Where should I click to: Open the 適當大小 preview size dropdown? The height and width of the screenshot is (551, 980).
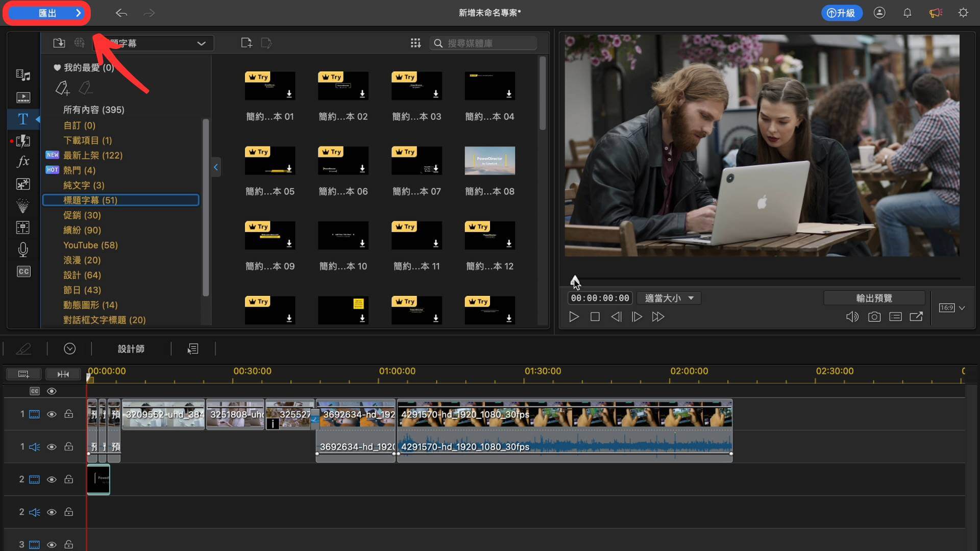tap(669, 298)
